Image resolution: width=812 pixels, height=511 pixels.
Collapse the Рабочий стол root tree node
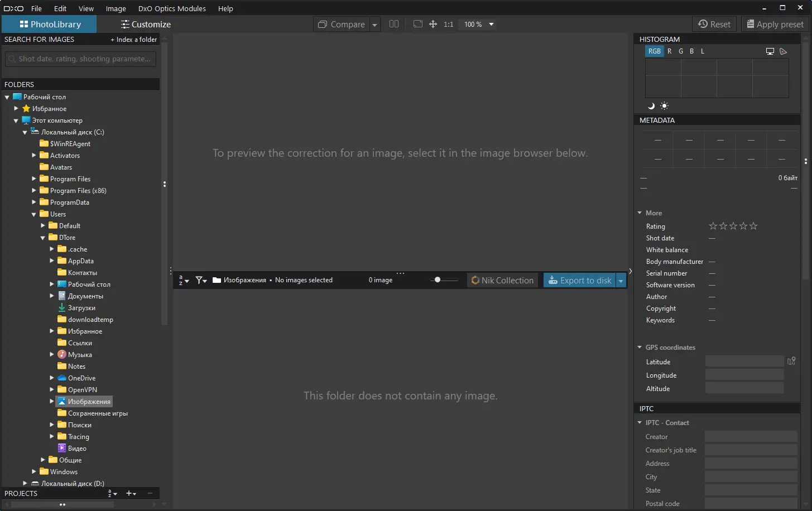click(7, 97)
